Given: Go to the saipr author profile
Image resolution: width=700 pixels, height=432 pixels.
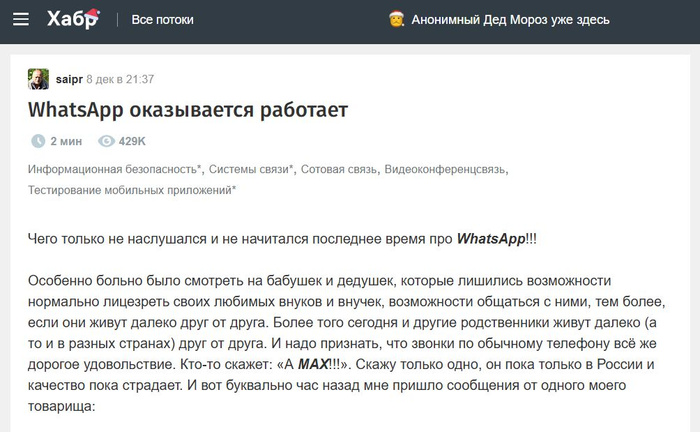Looking at the screenshot, I should click(68, 79).
